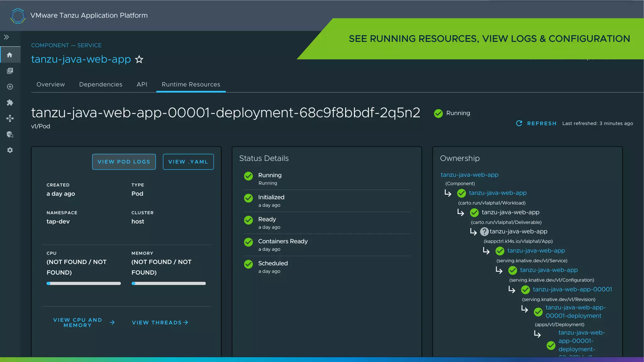Image resolution: width=644 pixels, height=362 pixels.
Task: Expand the sidebar with double chevron
Action: coord(6,37)
